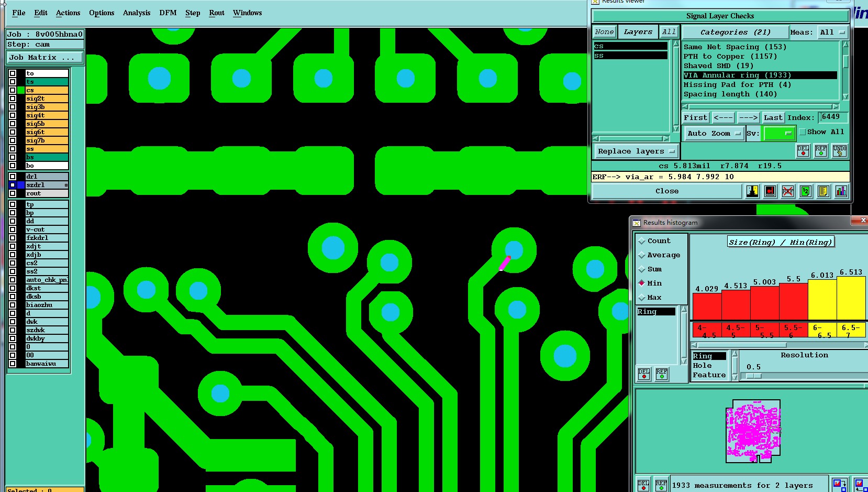
Task: Toggle checkbox for layer szdrl
Action: click(13, 185)
